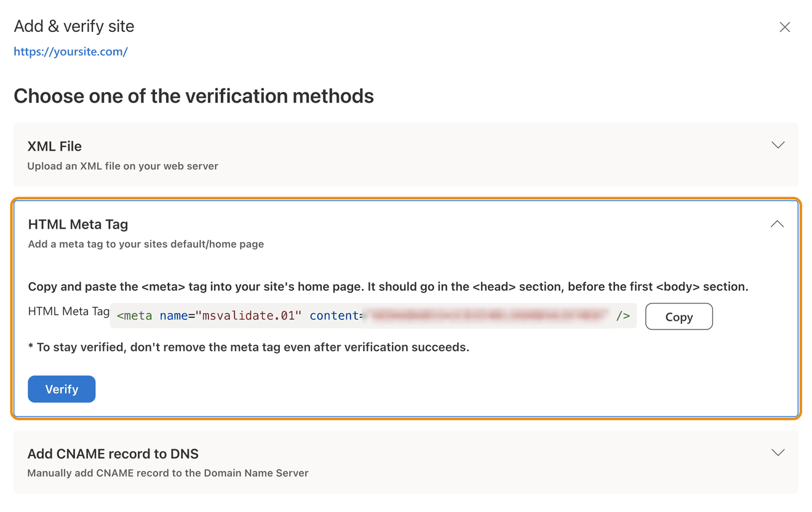Select the meta tag code snippet field
812x512 pixels.
click(373, 316)
